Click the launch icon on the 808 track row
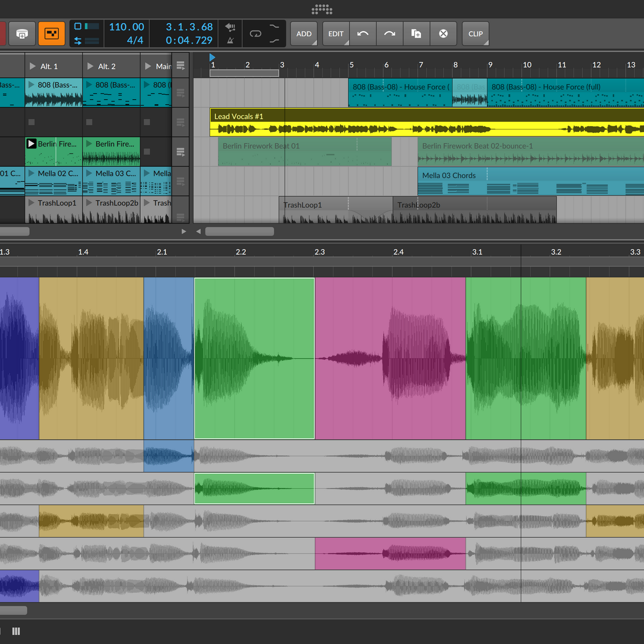Viewport: 644px width, 644px height. pos(180,93)
